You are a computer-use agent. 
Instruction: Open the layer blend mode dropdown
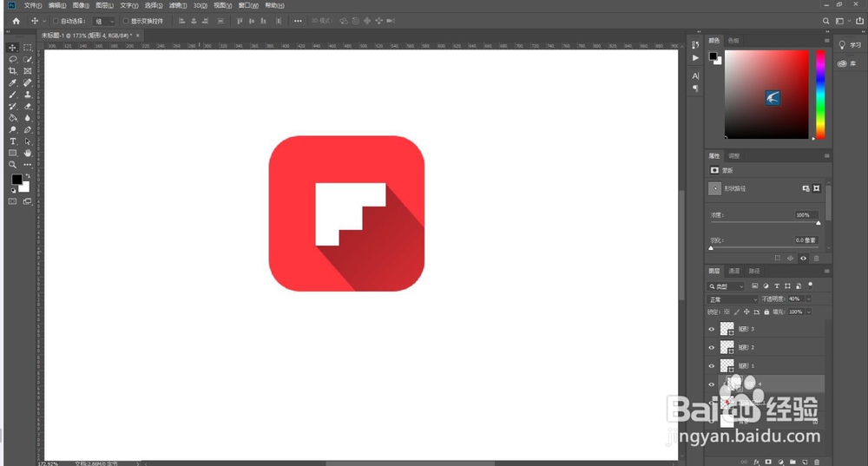733,299
